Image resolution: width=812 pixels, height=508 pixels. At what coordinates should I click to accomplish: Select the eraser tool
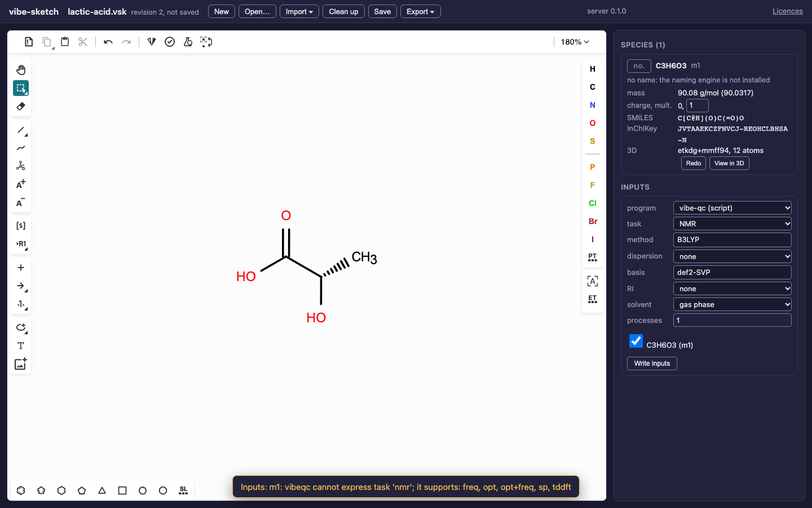21,106
